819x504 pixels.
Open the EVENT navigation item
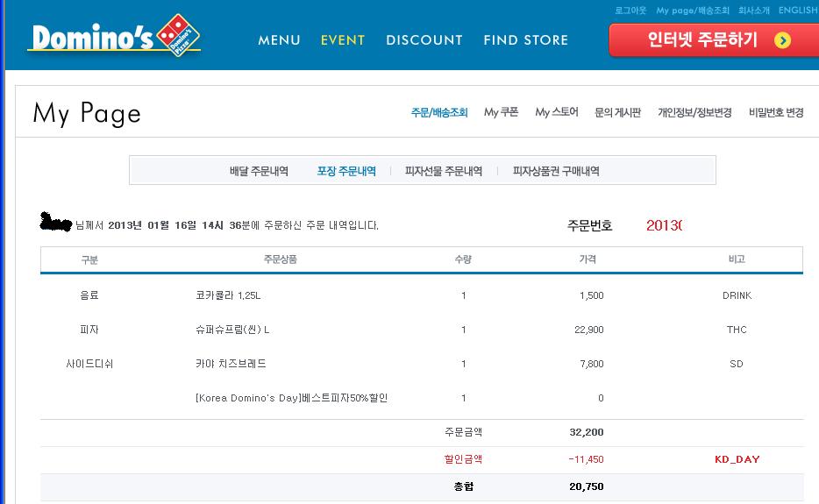tap(343, 40)
